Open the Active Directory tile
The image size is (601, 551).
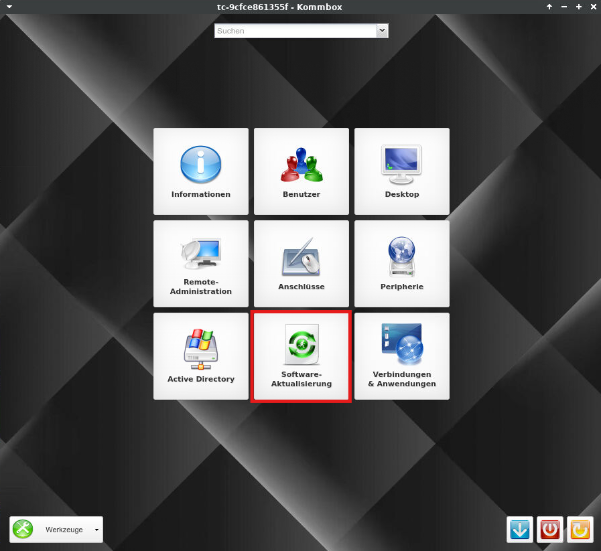point(201,356)
